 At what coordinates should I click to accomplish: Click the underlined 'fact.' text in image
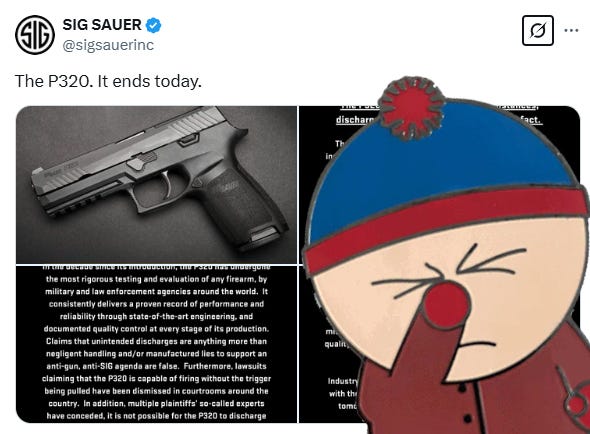click(532, 120)
